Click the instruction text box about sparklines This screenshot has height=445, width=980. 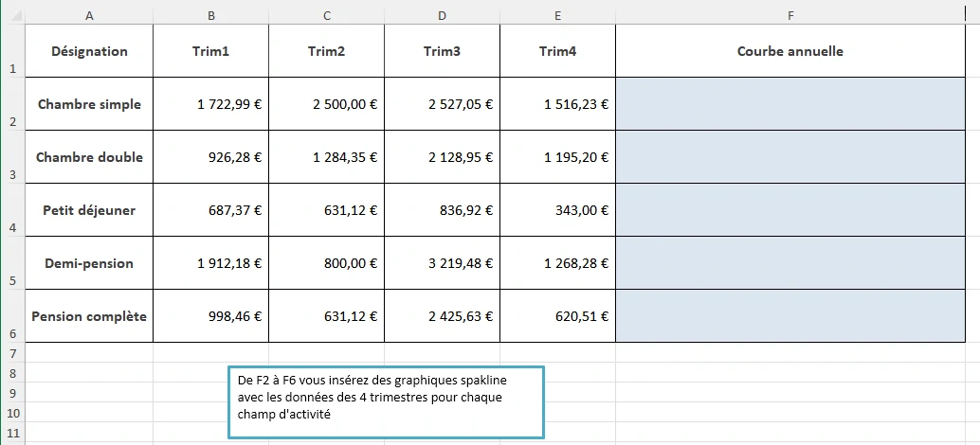(x=387, y=401)
